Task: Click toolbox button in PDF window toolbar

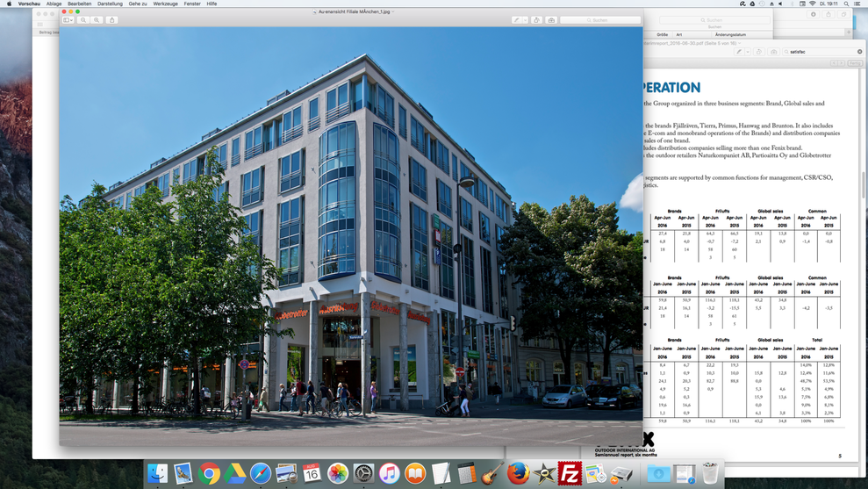Action: [774, 52]
